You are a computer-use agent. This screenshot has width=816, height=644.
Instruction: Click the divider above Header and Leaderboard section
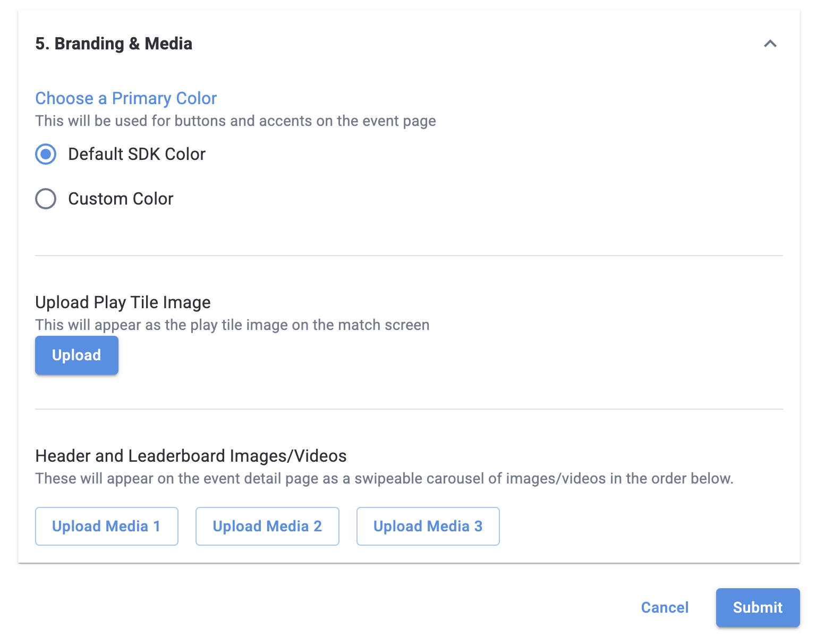pos(409,409)
